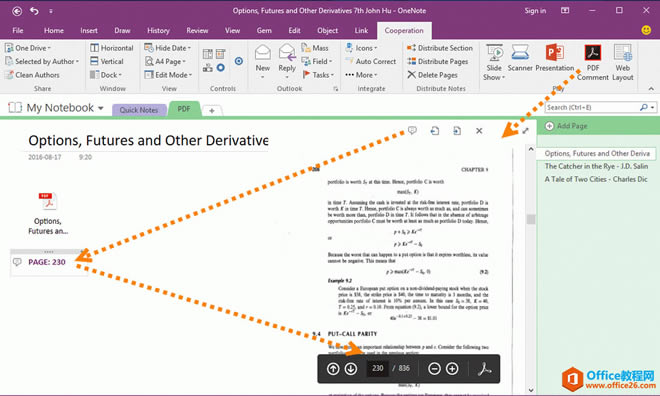
Task: Open the A4 Page dropdown
Action: click(x=165, y=61)
